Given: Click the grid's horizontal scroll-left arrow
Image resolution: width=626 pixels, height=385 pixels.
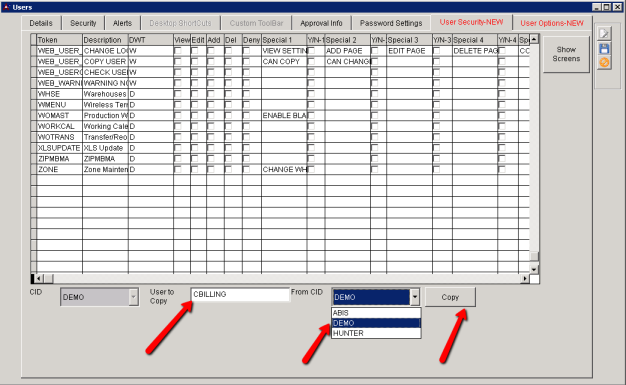Looking at the screenshot, I should point(39,278).
